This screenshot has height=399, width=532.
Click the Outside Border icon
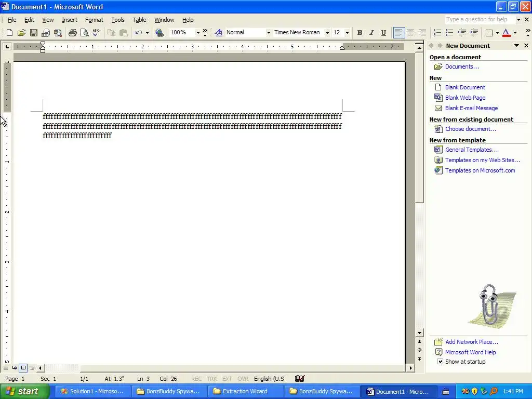coord(489,33)
